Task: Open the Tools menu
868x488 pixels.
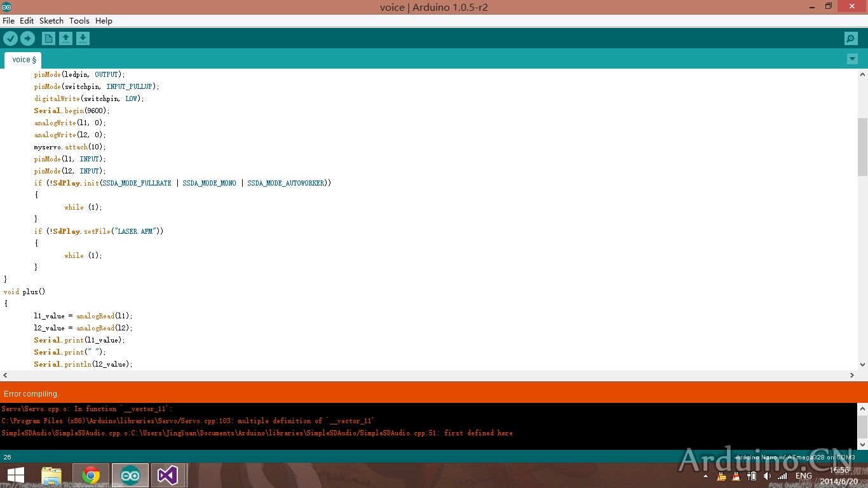Action: pyautogui.click(x=79, y=20)
